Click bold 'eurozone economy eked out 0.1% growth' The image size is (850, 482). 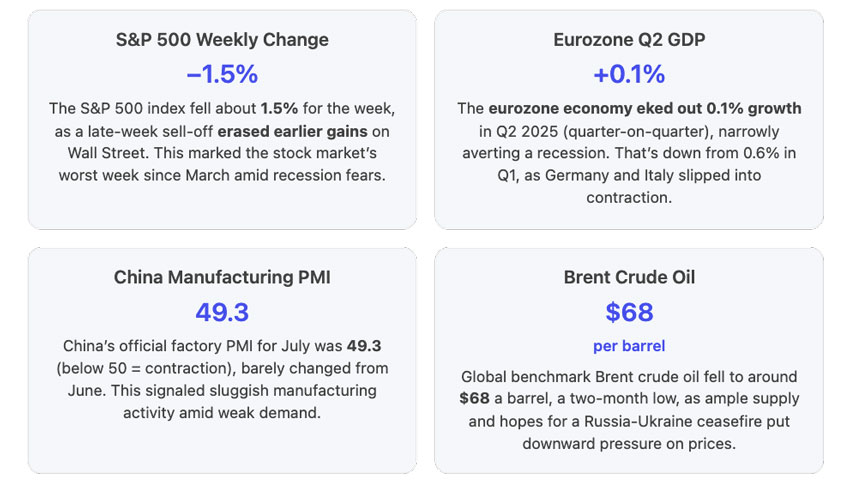point(644,107)
